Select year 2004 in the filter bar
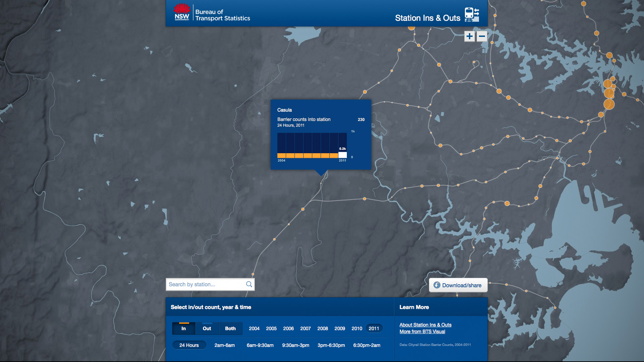The height and width of the screenshot is (362, 644). pyautogui.click(x=254, y=328)
